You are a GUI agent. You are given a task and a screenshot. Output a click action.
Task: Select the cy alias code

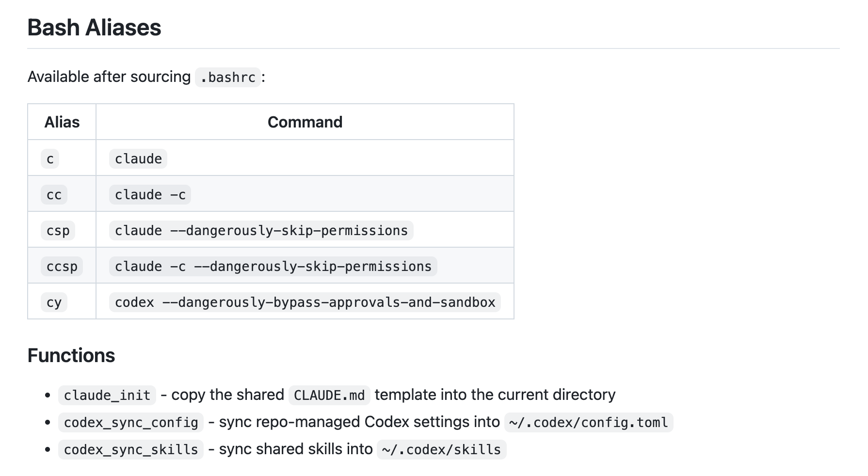point(54,302)
